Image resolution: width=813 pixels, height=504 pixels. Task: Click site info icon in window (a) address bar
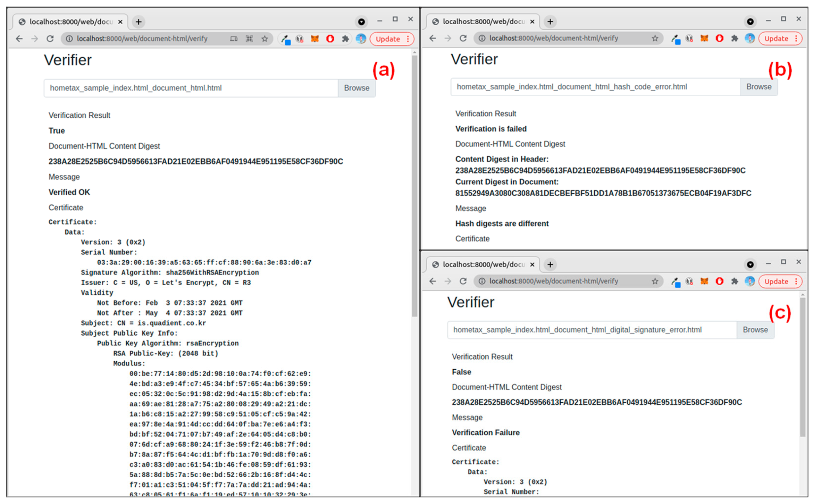click(x=69, y=39)
